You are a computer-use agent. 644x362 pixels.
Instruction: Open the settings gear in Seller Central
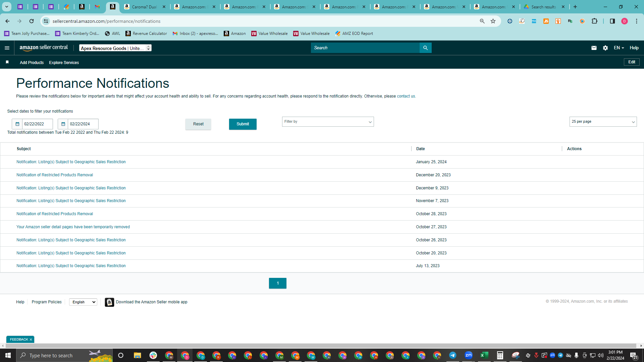click(605, 48)
